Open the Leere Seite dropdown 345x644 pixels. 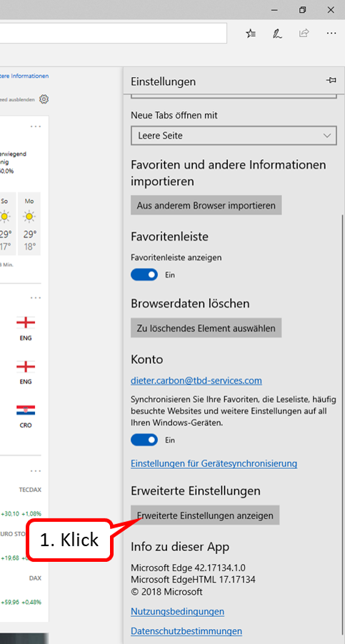click(234, 136)
